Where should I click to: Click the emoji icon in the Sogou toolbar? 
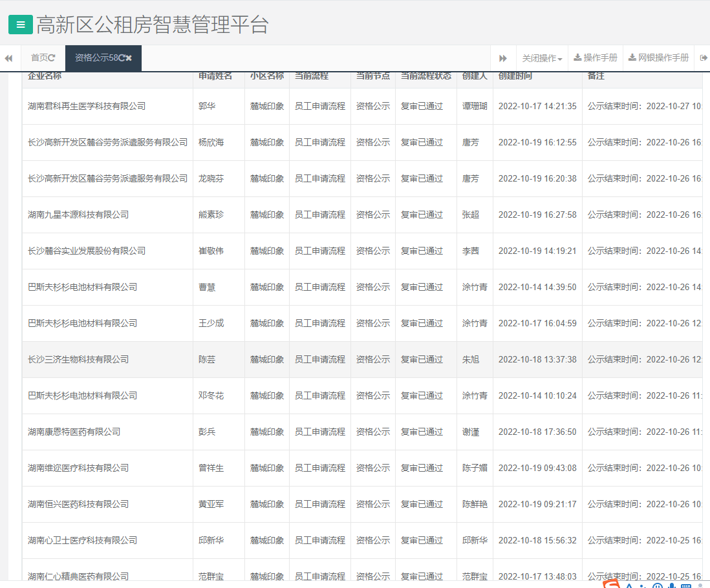point(657,585)
